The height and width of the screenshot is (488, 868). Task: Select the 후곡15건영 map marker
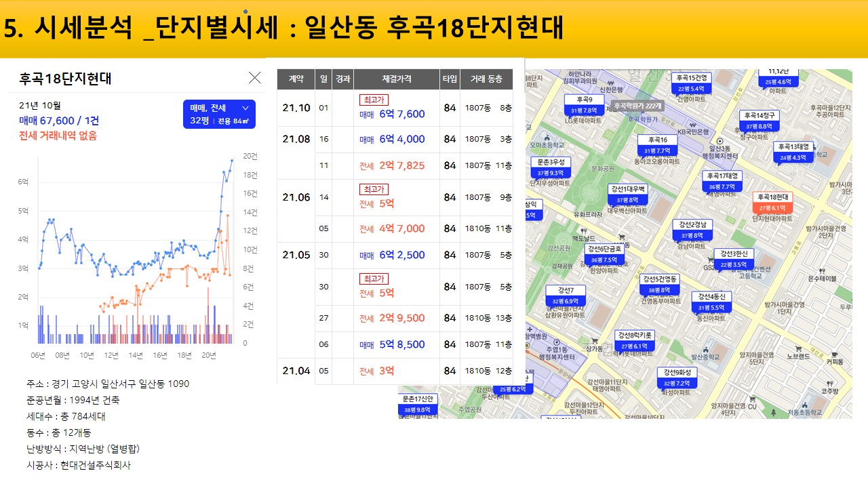[692, 83]
